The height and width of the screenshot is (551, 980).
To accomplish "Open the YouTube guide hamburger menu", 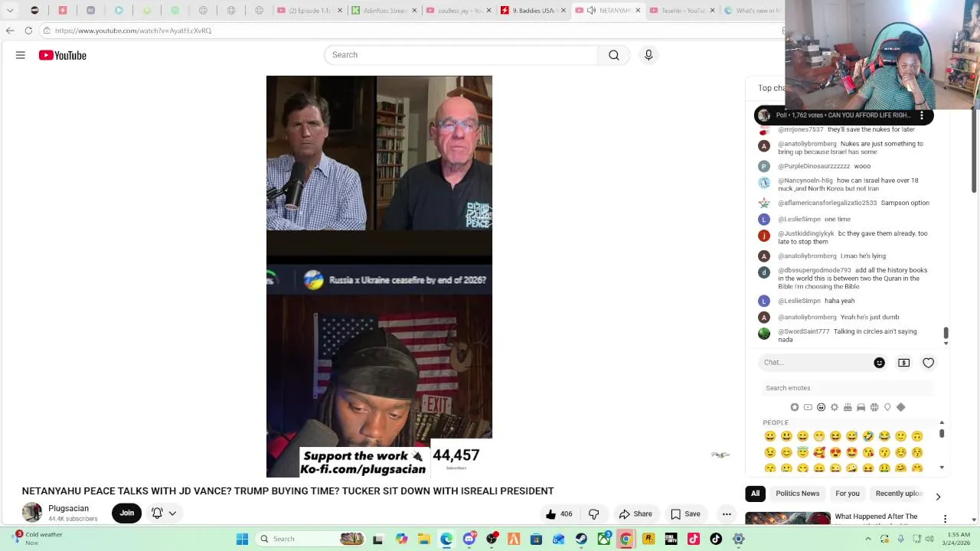I will tap(21, 55).
